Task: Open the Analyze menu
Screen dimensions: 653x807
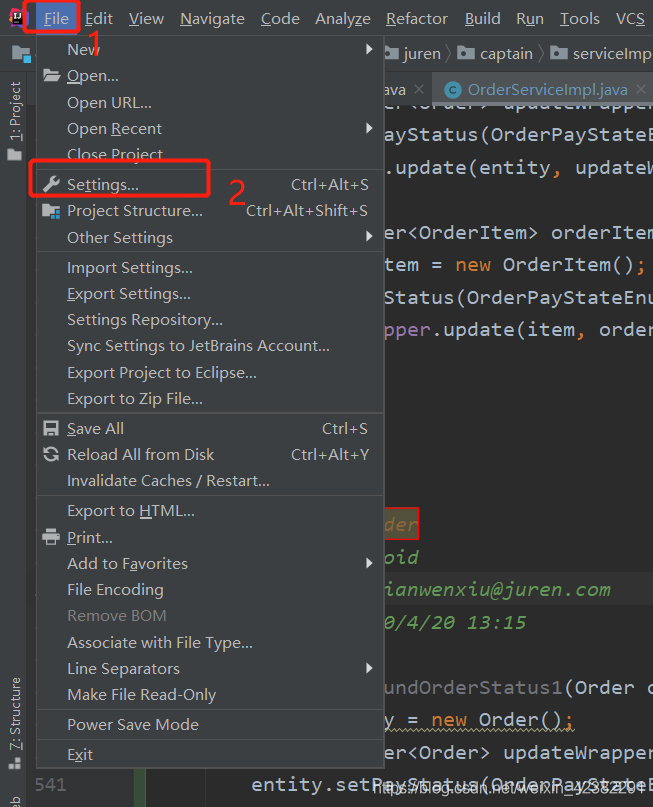Action: point(343,19)
